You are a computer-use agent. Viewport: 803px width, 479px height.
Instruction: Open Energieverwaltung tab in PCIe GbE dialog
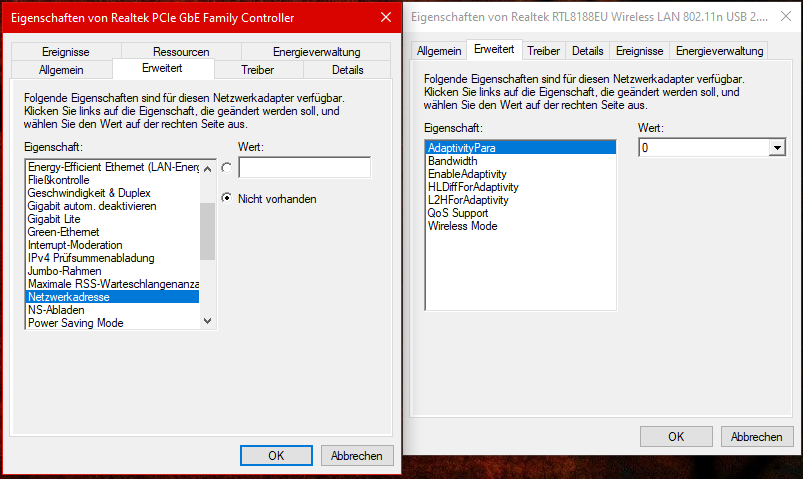tap(316, 52)
